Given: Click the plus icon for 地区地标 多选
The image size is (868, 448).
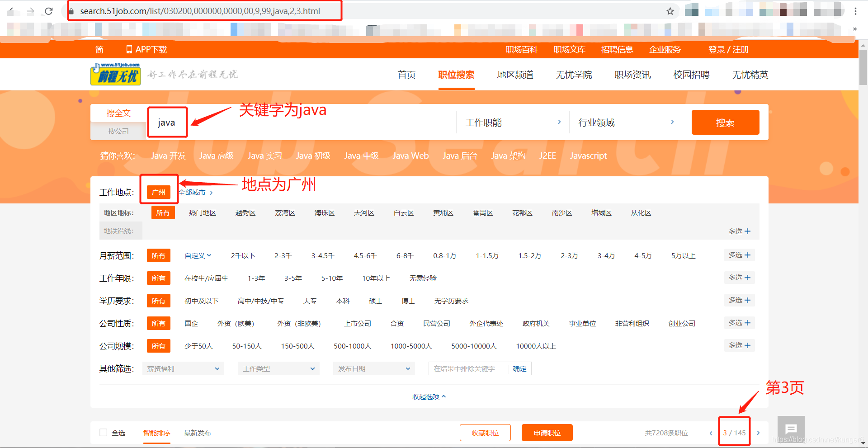Looking at the screenshot, I should [x=747, y=231].
